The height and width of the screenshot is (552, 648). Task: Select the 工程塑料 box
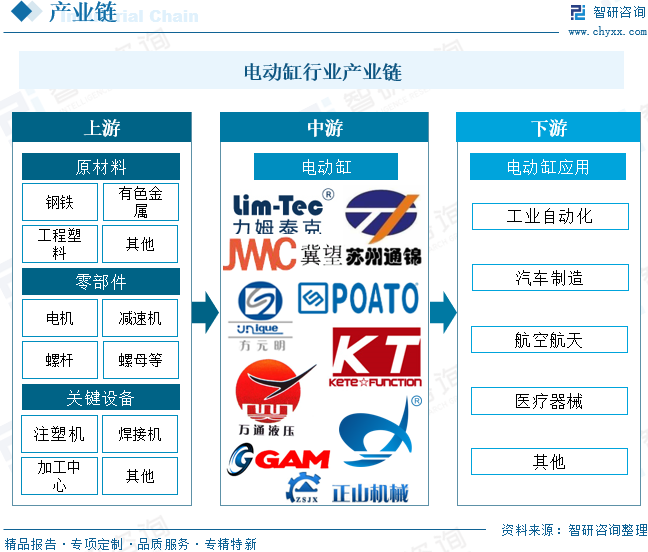pyautogui.click(x=60, y=244)
